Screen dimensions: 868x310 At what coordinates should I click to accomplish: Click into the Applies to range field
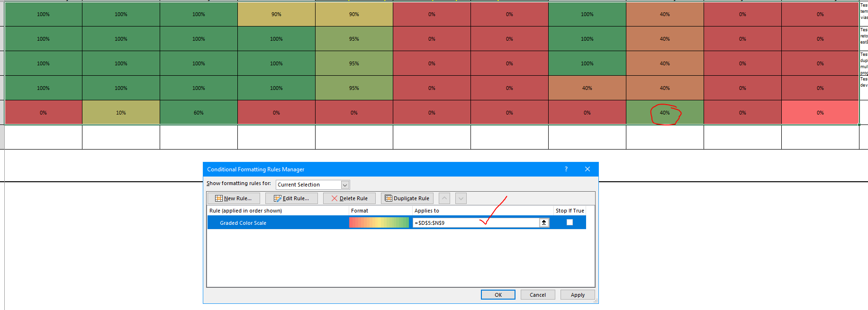tap(476, 222)
